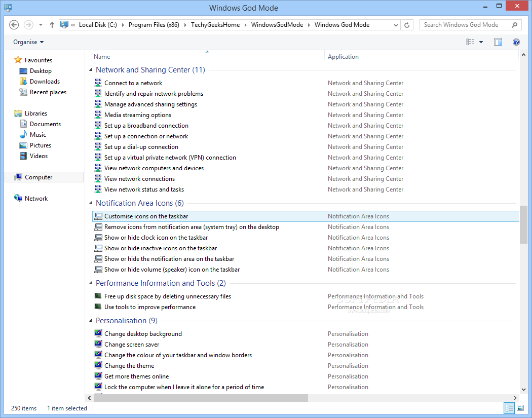Select Lock the computer when I leave item

click(x=184, y=387)
